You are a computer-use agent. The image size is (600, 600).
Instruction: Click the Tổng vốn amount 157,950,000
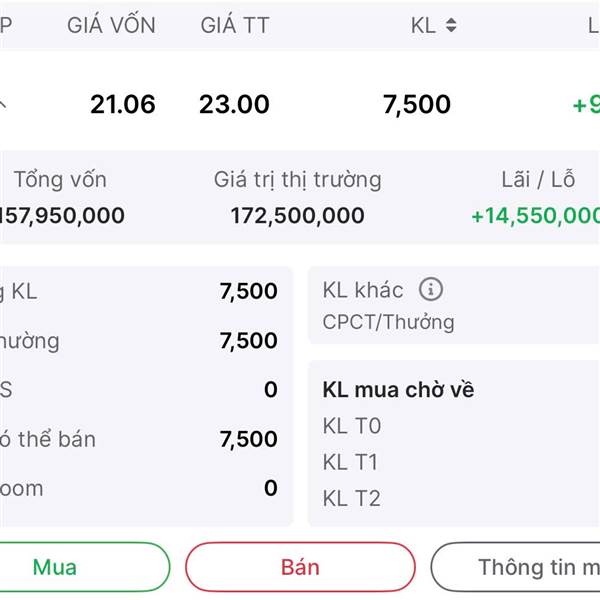click(62, 215)
